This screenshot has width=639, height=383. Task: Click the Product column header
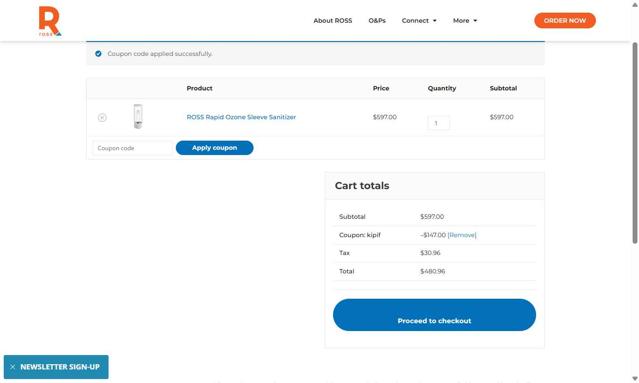coord(199,88)
